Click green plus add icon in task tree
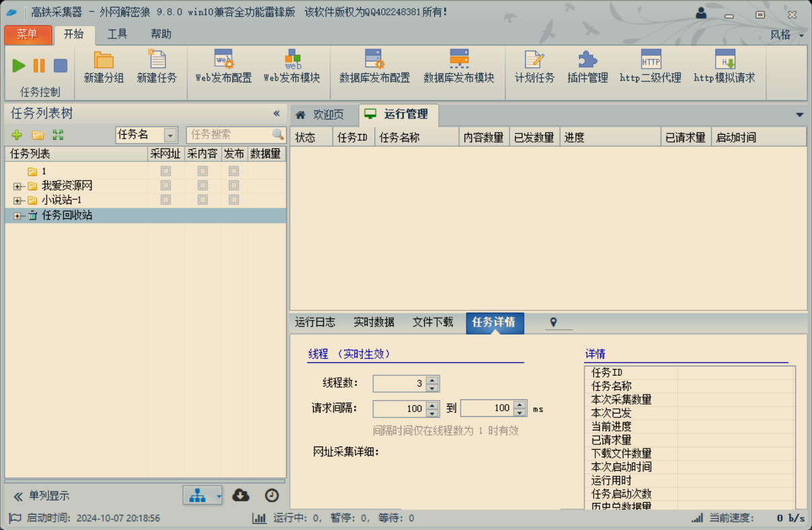 point(17,135)
